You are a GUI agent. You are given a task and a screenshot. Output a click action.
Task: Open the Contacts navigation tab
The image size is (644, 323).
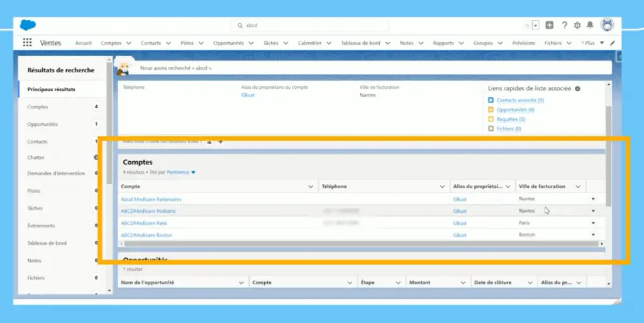pyautogui.click(x=151, y=43)
